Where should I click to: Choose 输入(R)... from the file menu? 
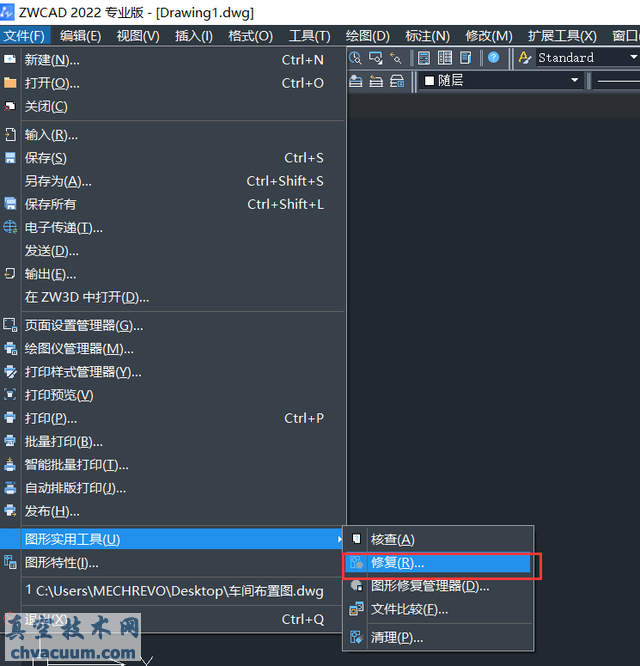tap(172, 135)
